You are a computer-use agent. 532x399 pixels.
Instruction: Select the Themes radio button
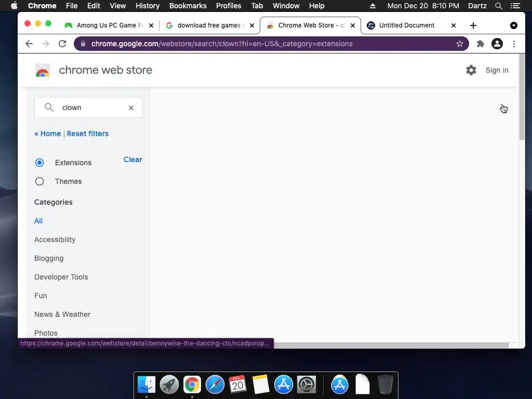(39, 181)
